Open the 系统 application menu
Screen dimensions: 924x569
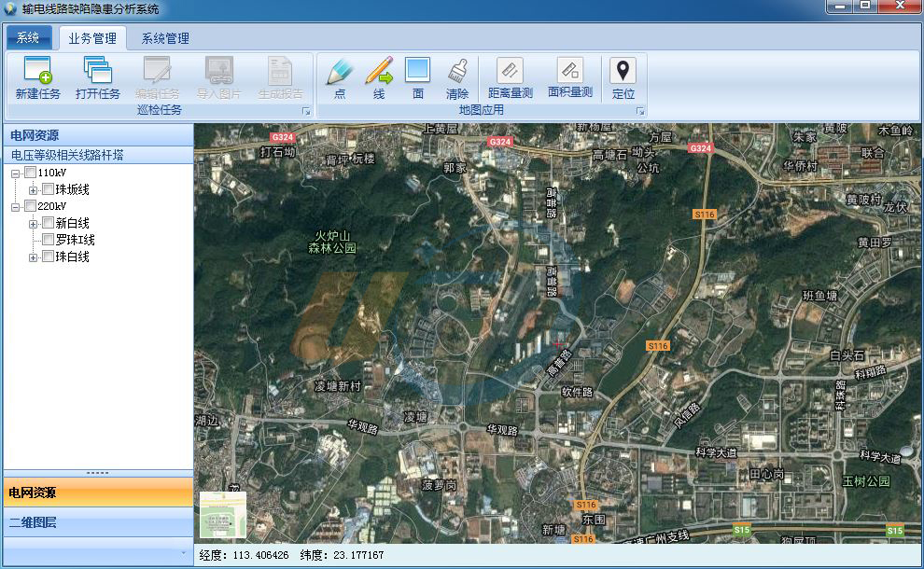tap(28, 38)
